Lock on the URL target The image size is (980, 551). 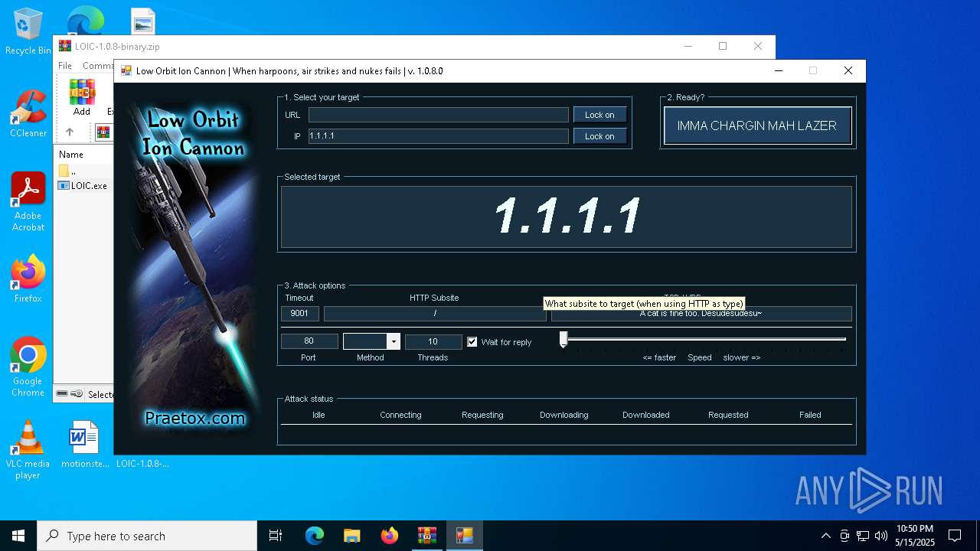599,115
